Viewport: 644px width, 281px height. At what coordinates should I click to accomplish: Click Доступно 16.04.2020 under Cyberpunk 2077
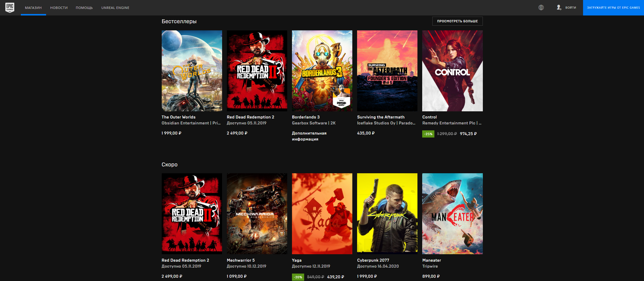point(378,266)
